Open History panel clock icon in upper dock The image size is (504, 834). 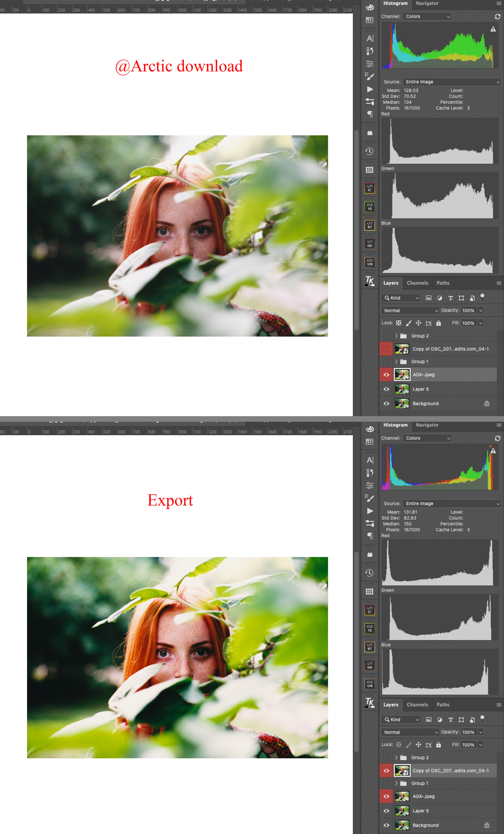click(370, 151)
